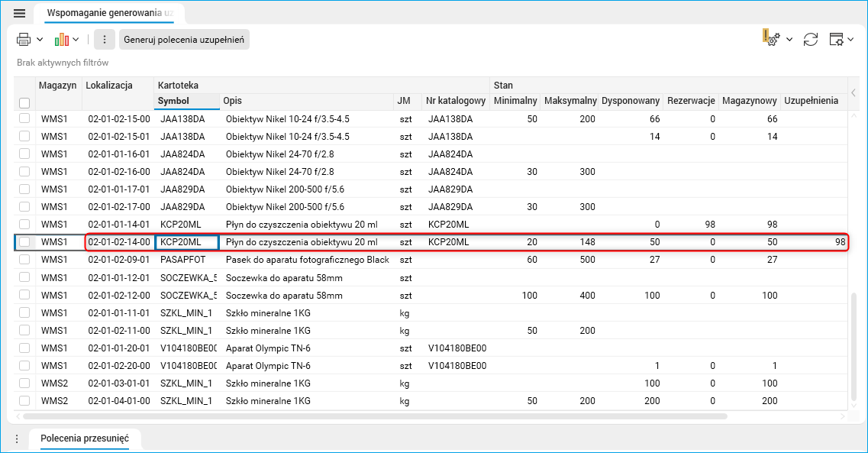The width and height of the screenshot is (868, 453).
Task: Open the hamburger main menu
Action: coord(20,14)
